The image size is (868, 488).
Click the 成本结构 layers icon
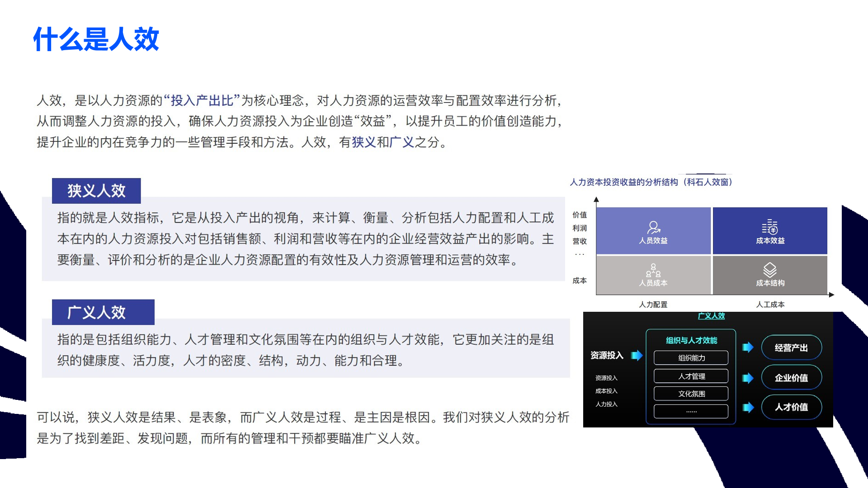[770, 270]
